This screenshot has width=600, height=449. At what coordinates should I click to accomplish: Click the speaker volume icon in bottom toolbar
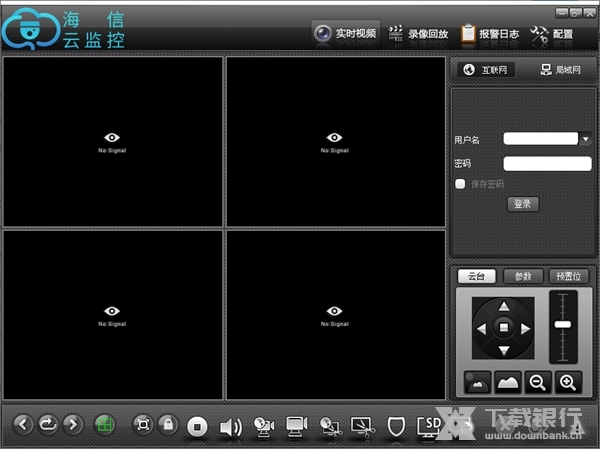point(231,427)
